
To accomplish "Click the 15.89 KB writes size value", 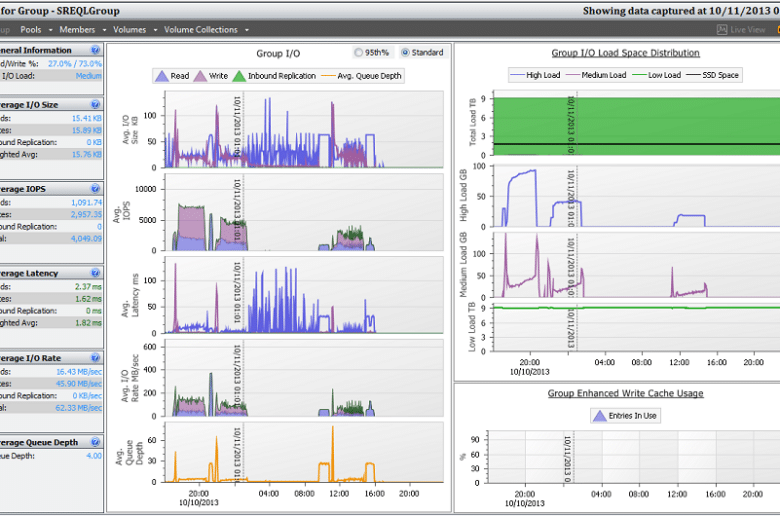I will (x=87, y=130).
